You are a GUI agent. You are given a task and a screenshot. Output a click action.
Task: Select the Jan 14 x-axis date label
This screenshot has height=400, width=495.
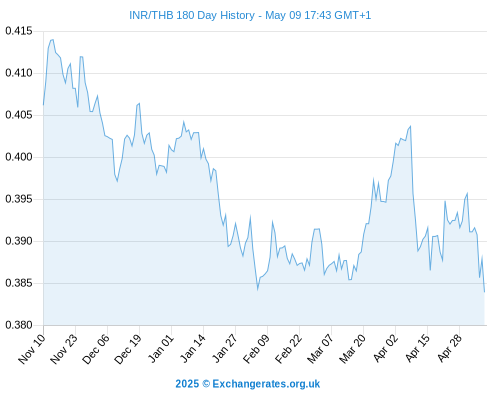(x=192, y=349)
